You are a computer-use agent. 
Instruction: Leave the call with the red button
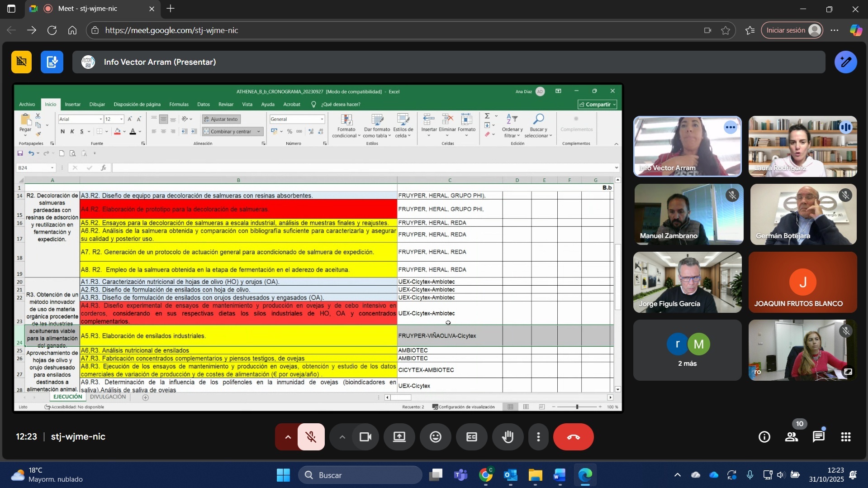point(573,437)
